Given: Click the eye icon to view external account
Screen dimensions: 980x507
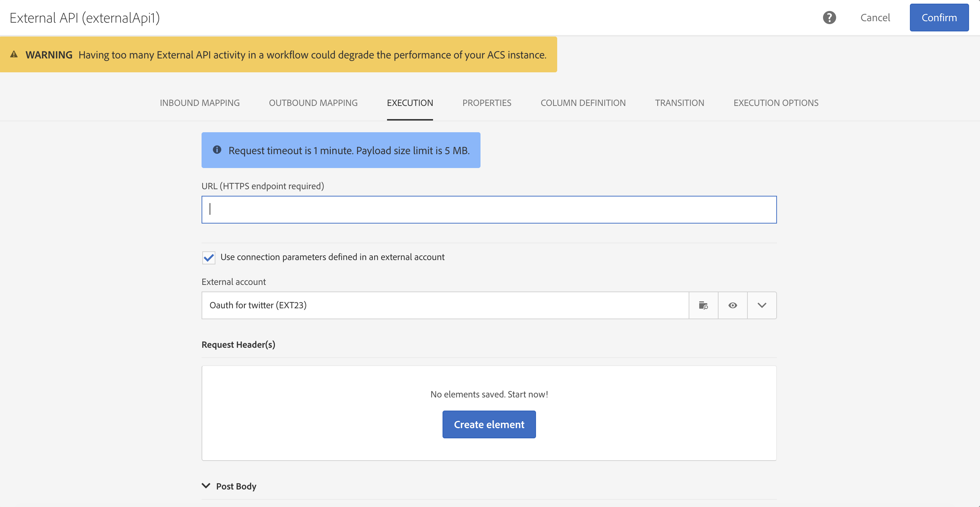Looking at the screenshot, I should 732,305.
